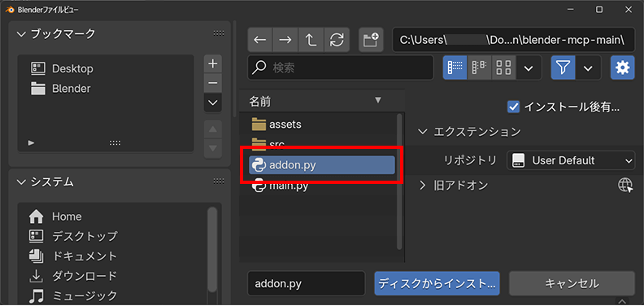Open the assets folder
Image resolution: width=644 pixels, height=306 pixels.
321,124
